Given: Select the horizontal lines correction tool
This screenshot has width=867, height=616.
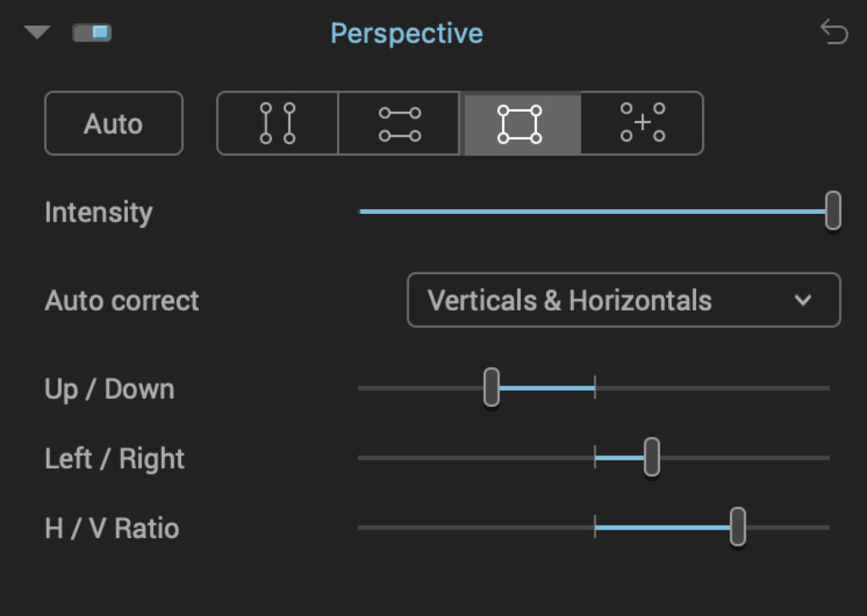Looking at the screenshot, I should click(x=398, y=124).
